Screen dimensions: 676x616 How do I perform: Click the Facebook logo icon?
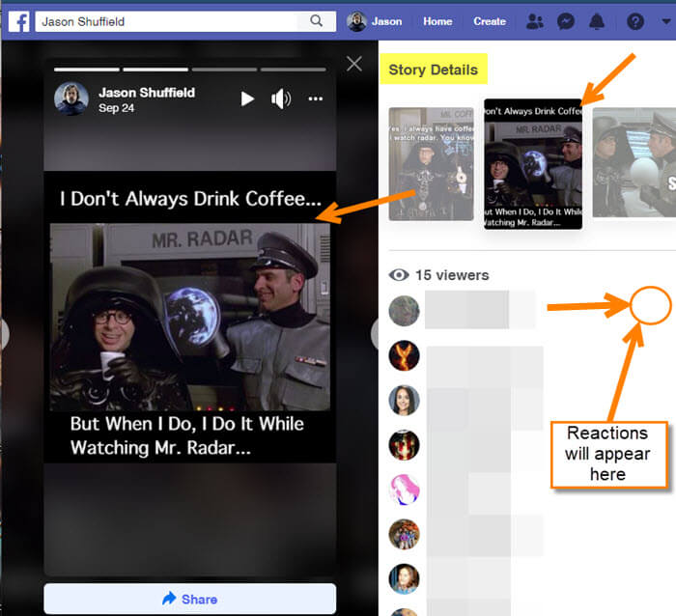[x=19, y=21]
